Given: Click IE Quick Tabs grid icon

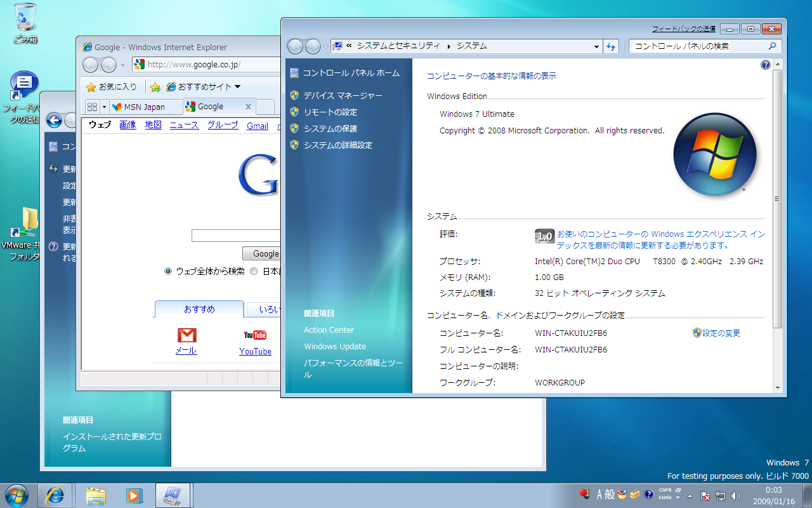Looking at the screenshot, I should click(92, 107).
